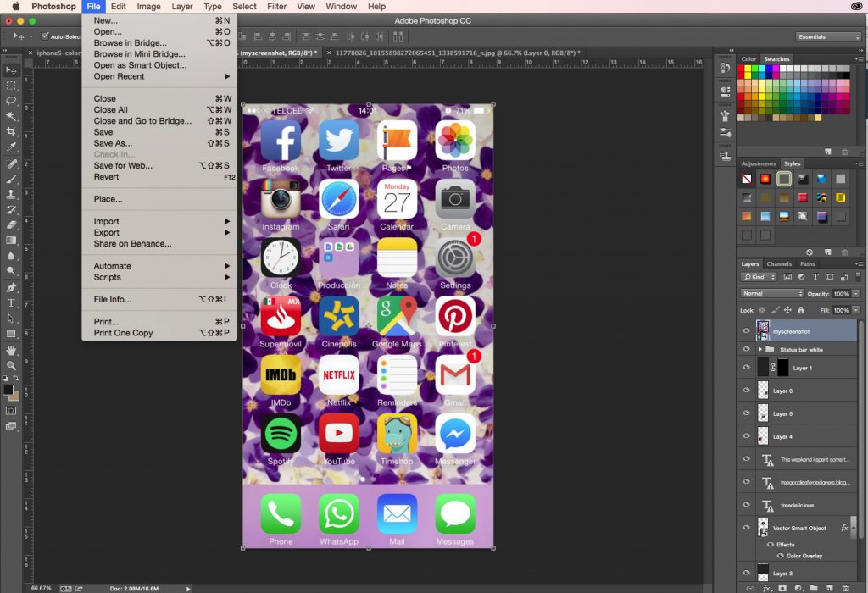868x593 pixels.
Task: Open the Fill slider dropdown arrow
Action: (856, 310)
